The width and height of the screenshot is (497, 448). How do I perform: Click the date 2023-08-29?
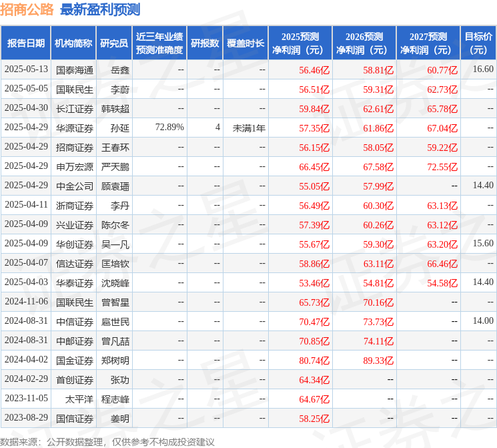(26, 417)
